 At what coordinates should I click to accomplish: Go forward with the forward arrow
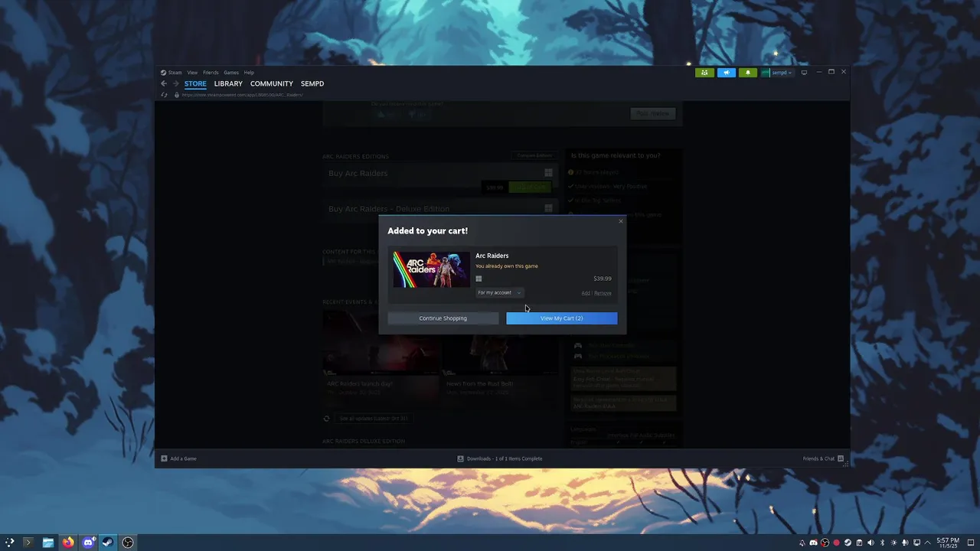click(175, 83)
